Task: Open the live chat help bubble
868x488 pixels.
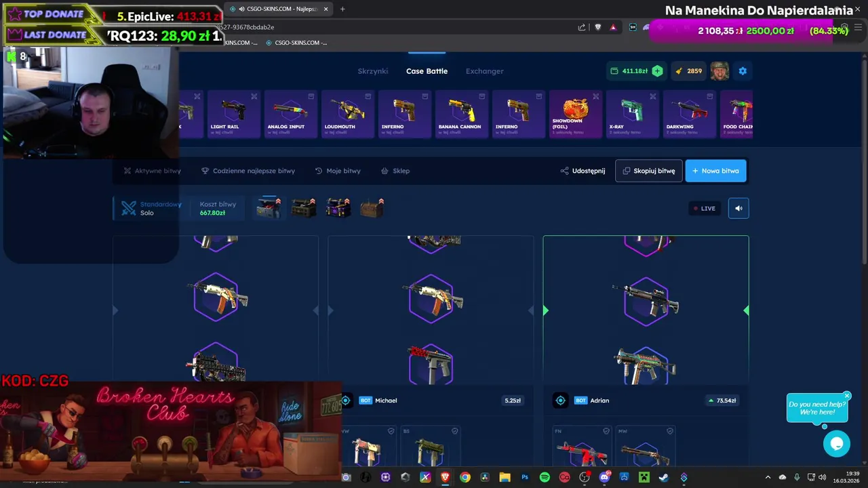Action: pyautogui.click(x=837, y=444)
